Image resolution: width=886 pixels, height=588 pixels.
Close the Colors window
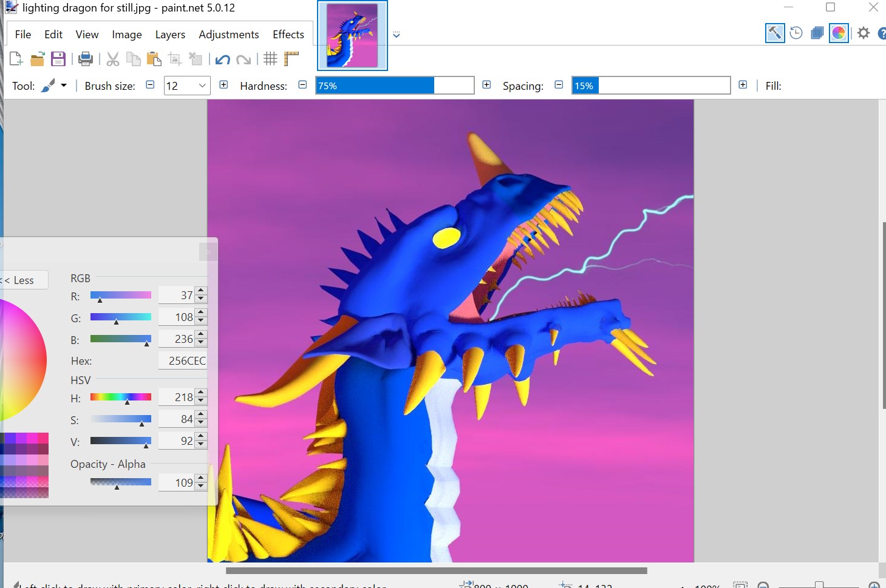coord(208,251)
